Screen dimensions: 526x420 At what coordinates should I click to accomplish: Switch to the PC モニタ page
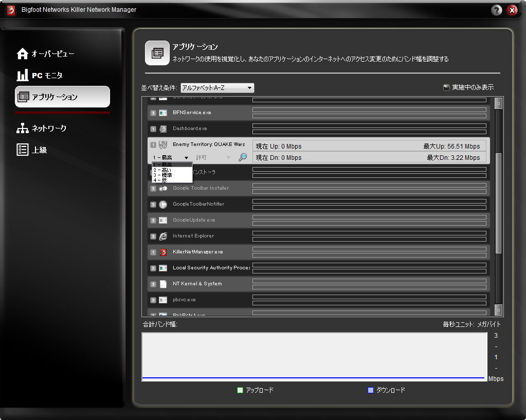pos(40,75)
